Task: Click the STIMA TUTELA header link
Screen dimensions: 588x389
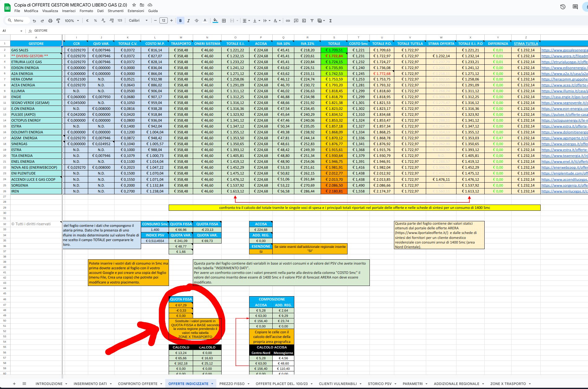Action: point(526,44)
